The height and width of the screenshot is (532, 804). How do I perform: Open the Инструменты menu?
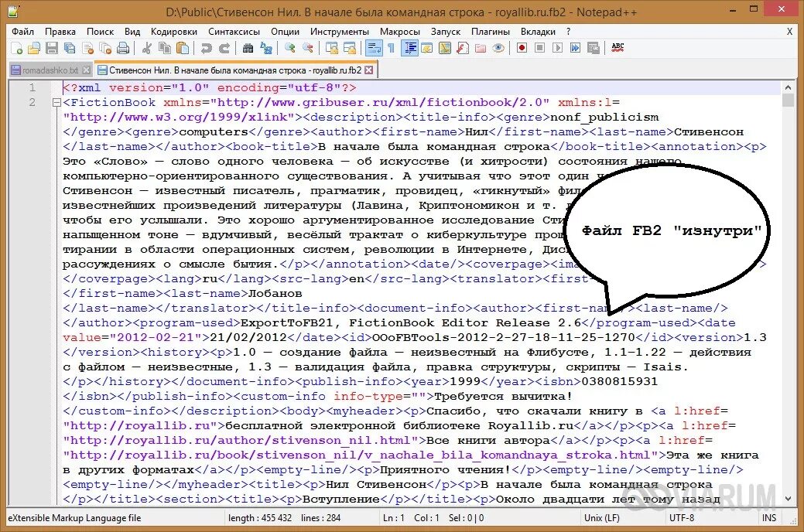click(340, 31)
